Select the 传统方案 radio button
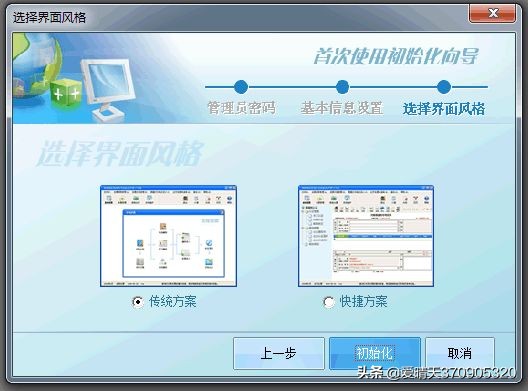The width and height of the screenshot is (528, 391). (x=137, y=302)
